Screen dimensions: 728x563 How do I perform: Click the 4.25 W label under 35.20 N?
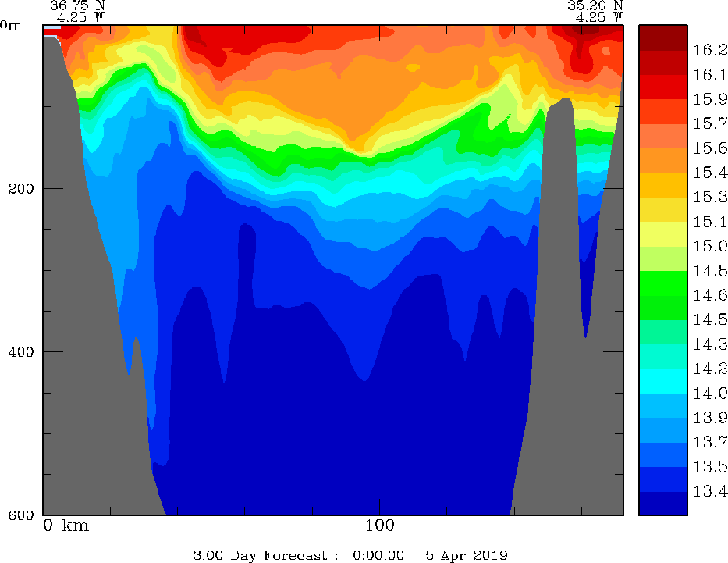[599, 18]
